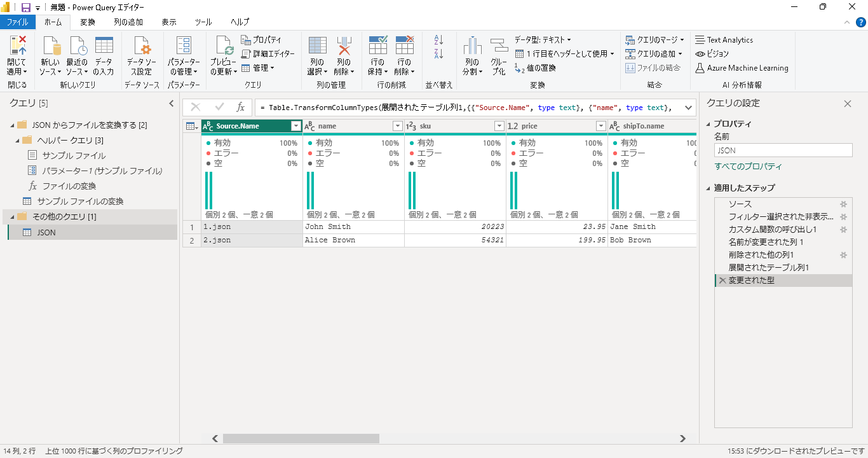Open the help question mark icon
Screen dimensions: 868x458
pyautogui.click(x=860, y=22)
